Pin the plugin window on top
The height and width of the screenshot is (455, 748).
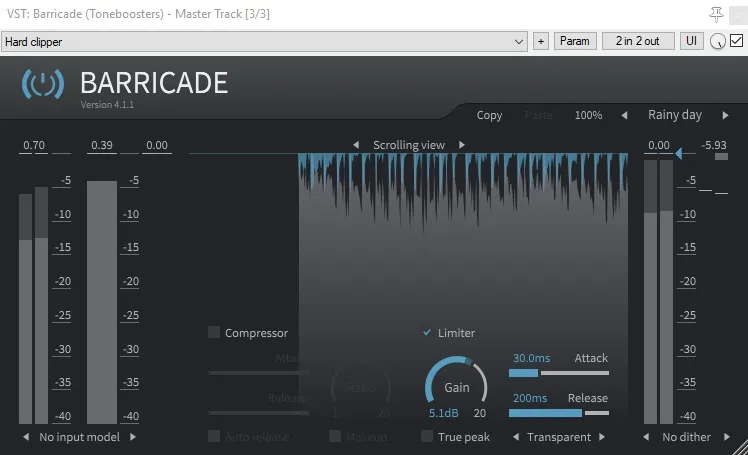pyautogui.click(x=716, y=14)
